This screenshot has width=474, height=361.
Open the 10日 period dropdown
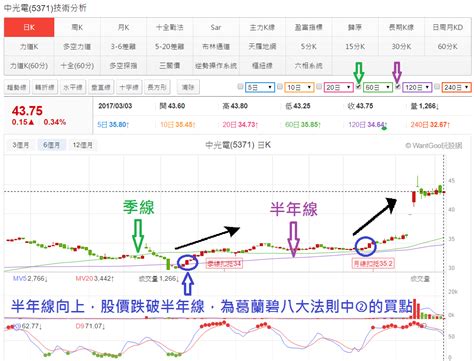pyautogui.click(x=299, y=87)
